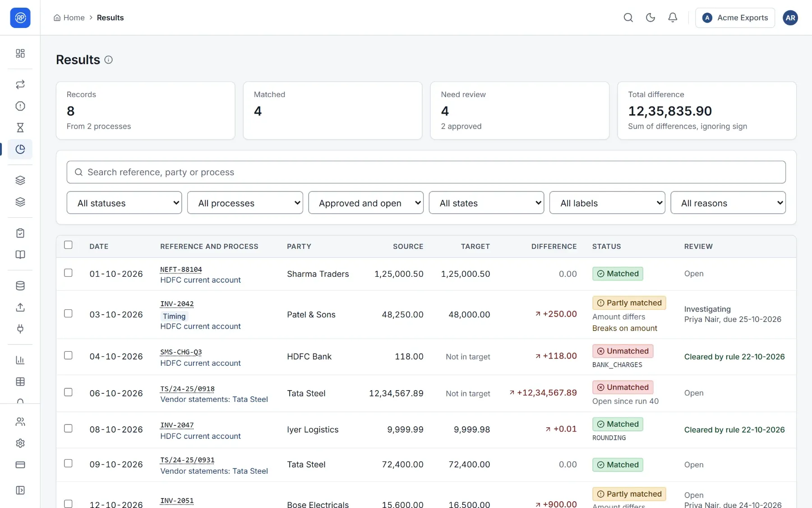The width and height of the screenshot is (812, 508).
Task: Click the Partly matched badge for INV-2042
Action: pyautogui.click(x=629, y=303)
